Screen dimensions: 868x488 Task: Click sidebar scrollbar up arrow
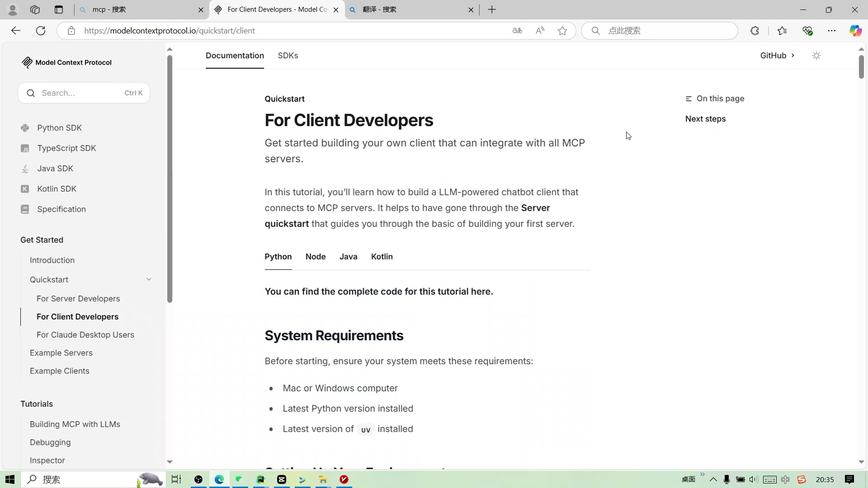click(170, 49)
